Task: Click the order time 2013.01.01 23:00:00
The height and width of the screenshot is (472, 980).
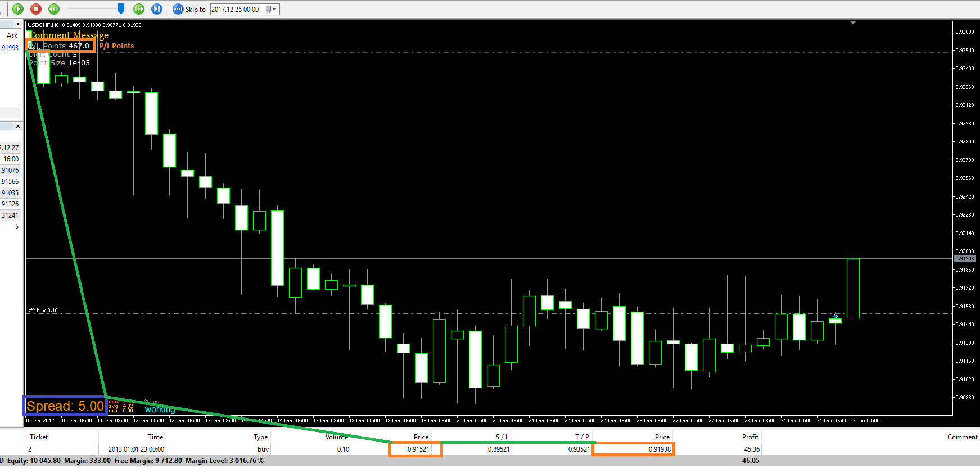Action: 136,449
